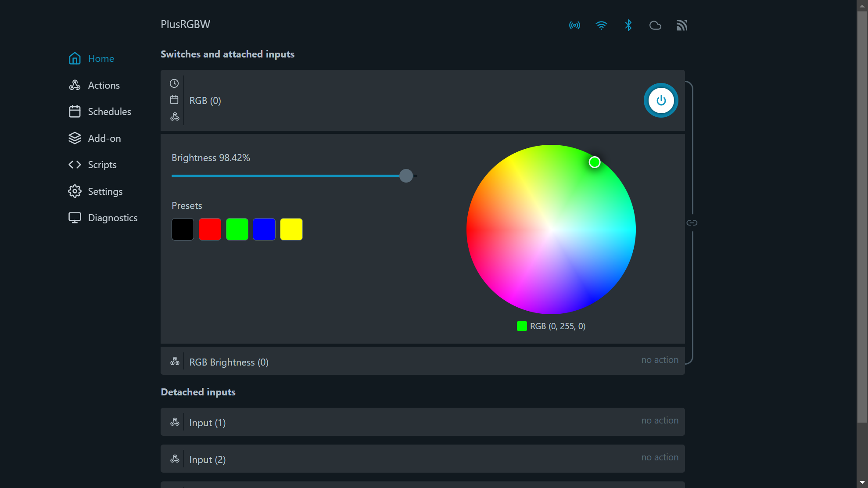Toggle the RGB power button off
868x488 pixels.
point(660,100)
